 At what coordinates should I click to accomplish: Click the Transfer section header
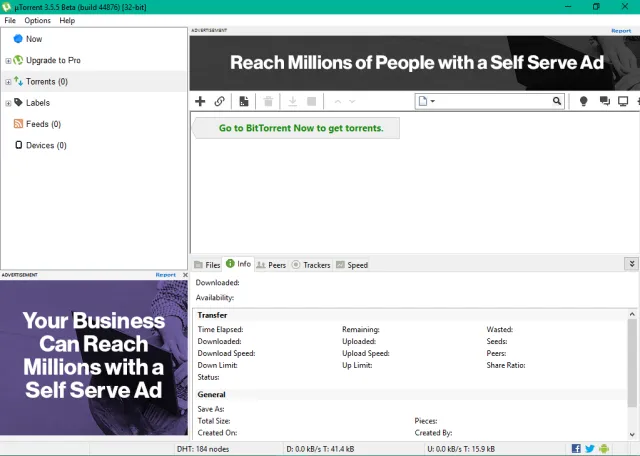click(212, 315)
